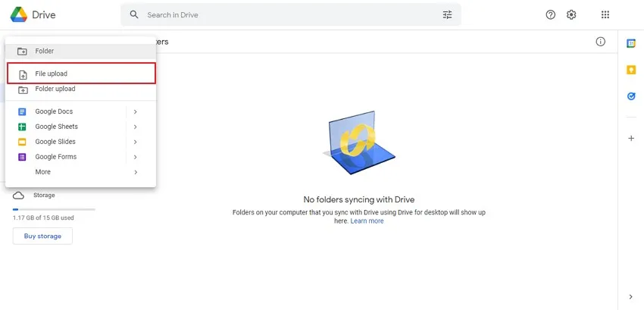
Task: Click the Google Drive logo
Action: pos(19,15)
